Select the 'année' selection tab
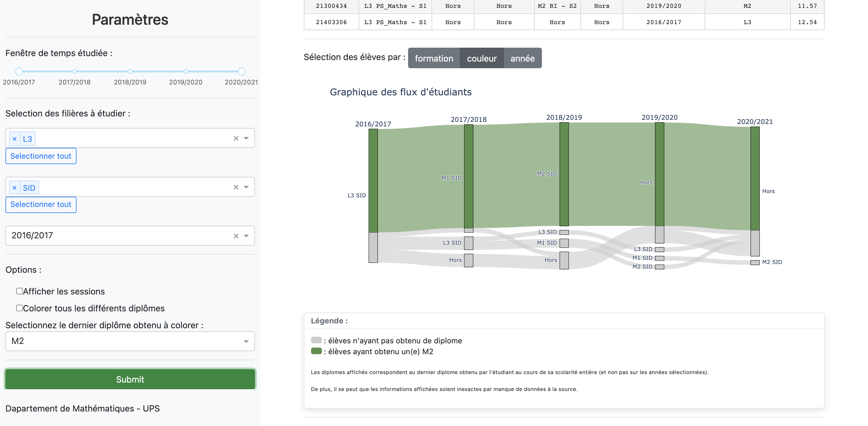Image resolution: width=868 pixels, height=426 pixels. [x=523, y=58]
